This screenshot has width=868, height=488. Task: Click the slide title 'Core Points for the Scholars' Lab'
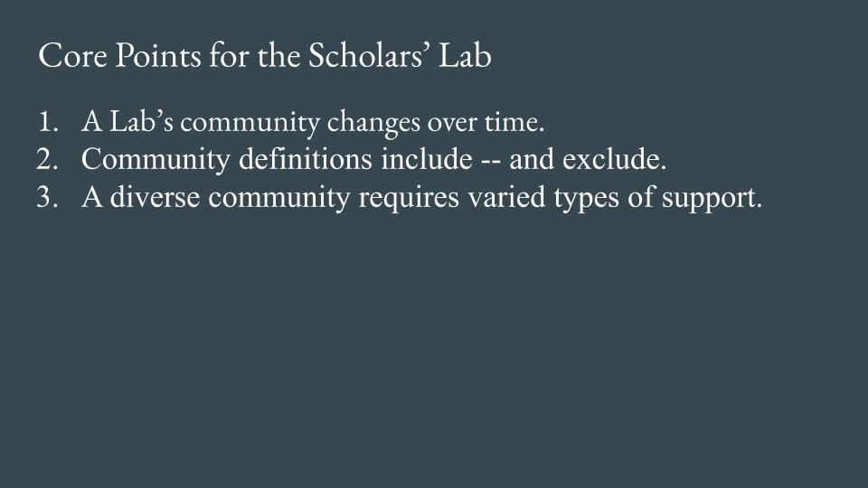[x=265, y=56]
